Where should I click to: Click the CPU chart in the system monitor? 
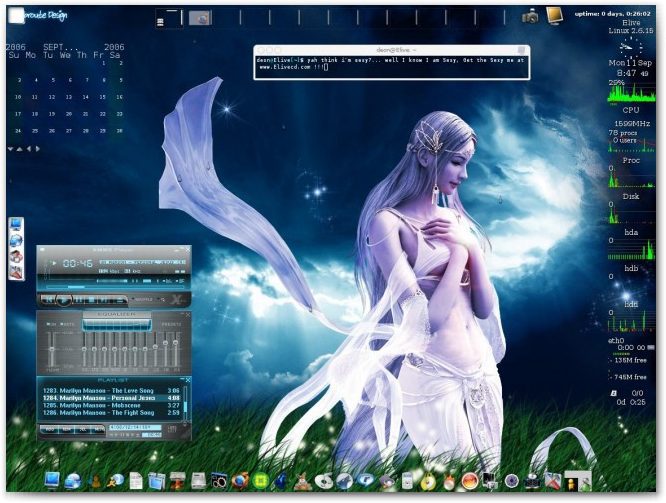(x=631, y=93)
